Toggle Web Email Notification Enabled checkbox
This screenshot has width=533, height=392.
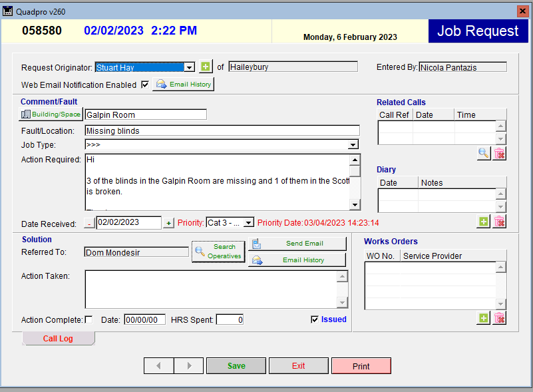tap(145, 85)
